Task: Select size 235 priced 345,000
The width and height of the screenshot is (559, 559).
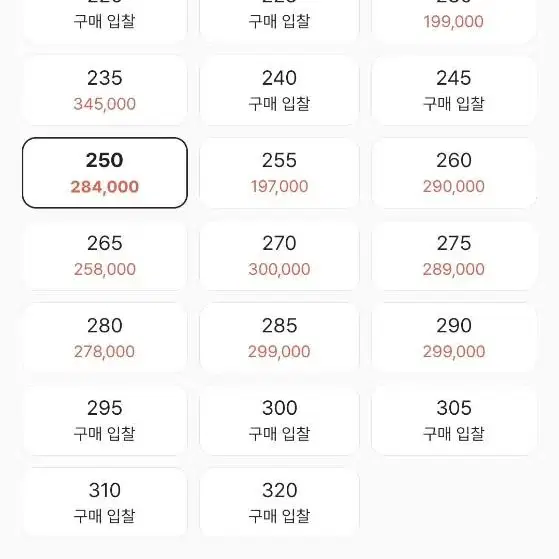Action: [105, 90]
